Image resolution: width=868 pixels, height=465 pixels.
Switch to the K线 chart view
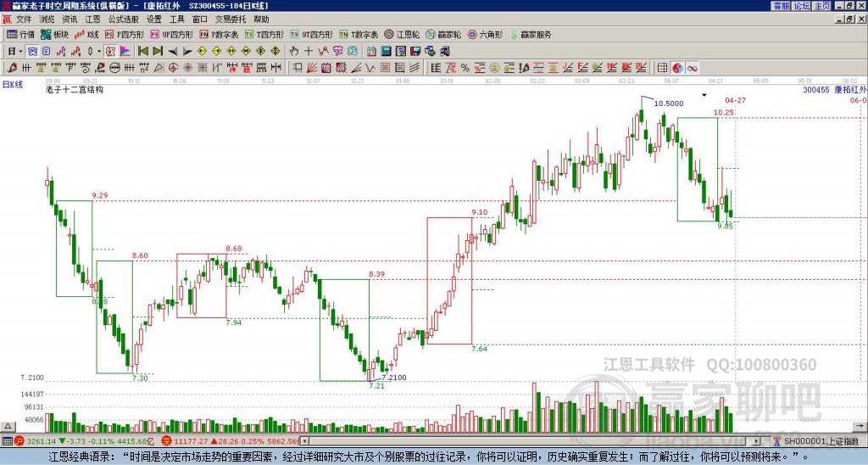tap(86, 34)
